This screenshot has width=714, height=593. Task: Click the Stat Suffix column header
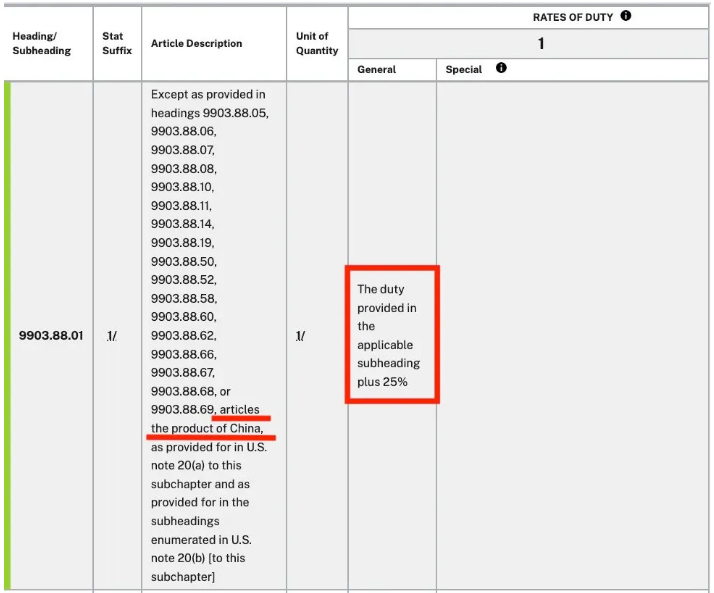click(117, 43)
